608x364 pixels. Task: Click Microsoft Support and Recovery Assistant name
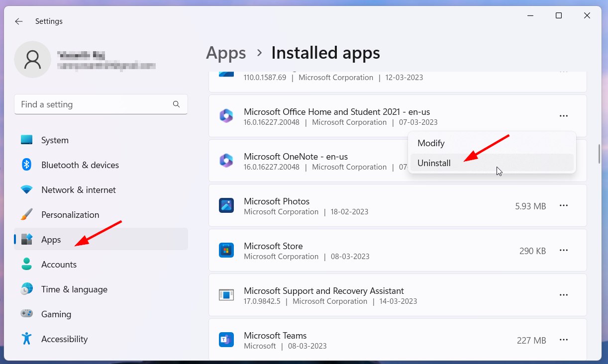click(324, 291)
